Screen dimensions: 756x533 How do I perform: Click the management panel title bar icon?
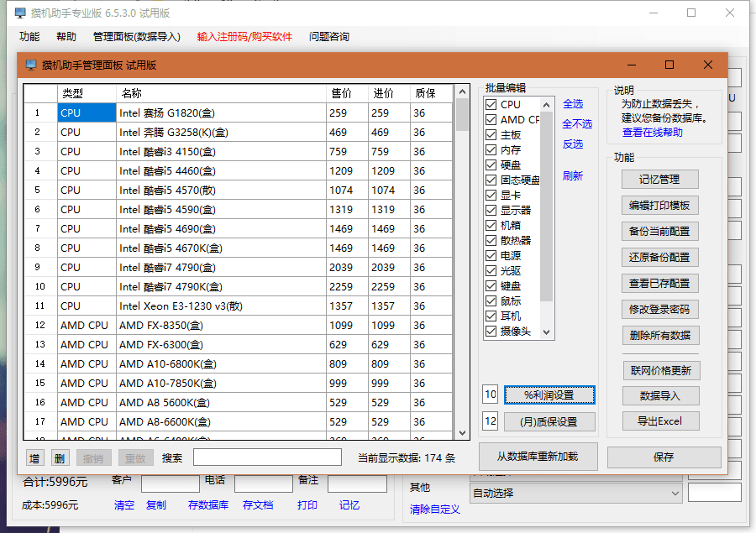click(x=31, y=65)
